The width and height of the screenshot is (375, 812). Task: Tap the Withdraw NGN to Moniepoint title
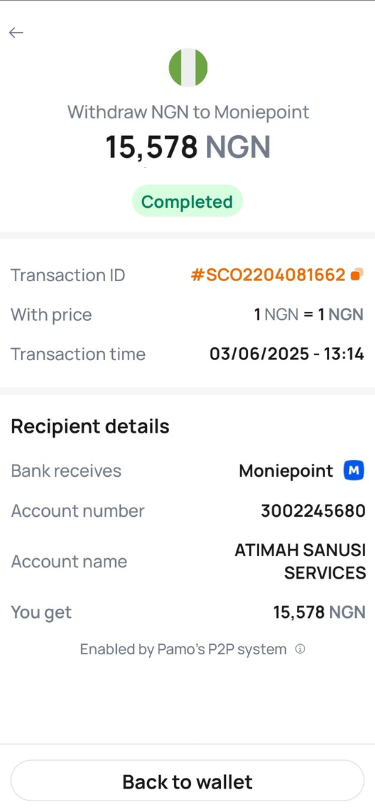(188, 112)
